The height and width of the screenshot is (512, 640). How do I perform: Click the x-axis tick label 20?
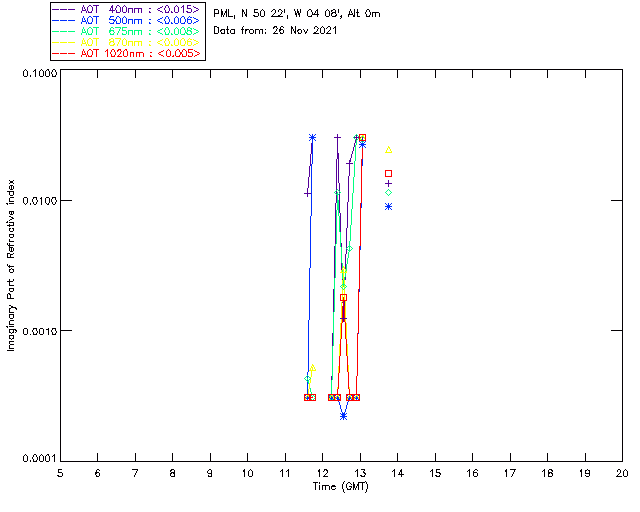(x=622, y=473)
